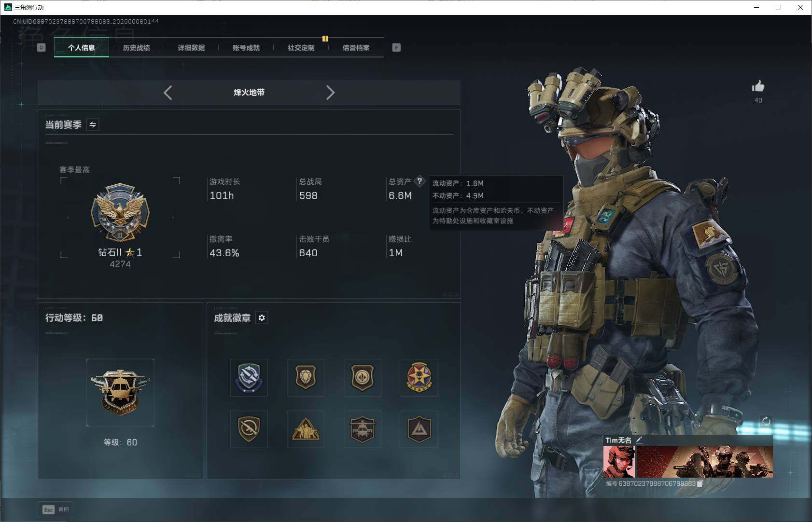Viewport: 812px width, 522px height.
Task: Click the Q key previous-tab icon
Action: pyautogui.click(x=42, y=48)
